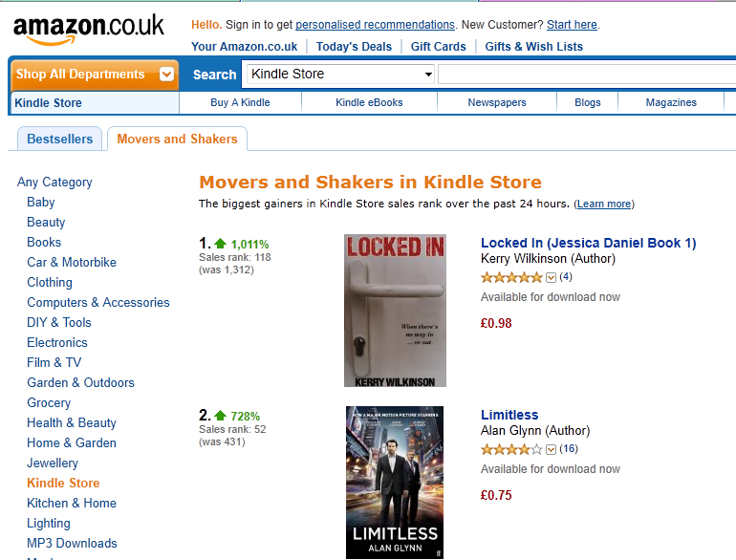
Task: Click in the search text field
Action: tap(585, 75)
